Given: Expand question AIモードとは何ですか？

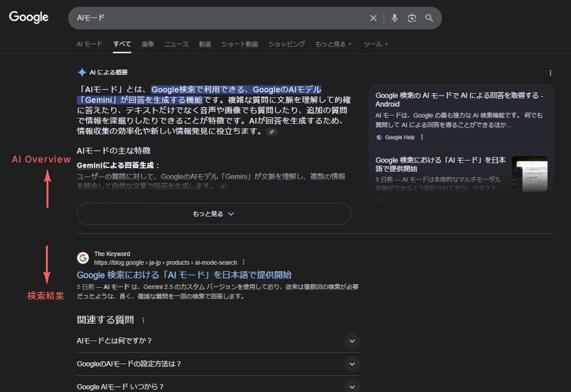Looking at the screenshot, I should tap(352, 341).
